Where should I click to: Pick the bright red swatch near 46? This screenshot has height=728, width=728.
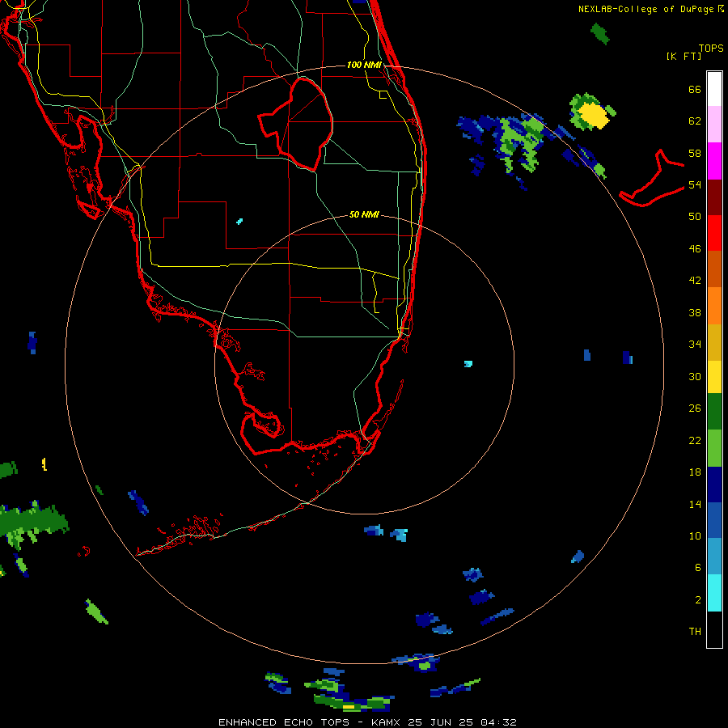tap(714, 233)
